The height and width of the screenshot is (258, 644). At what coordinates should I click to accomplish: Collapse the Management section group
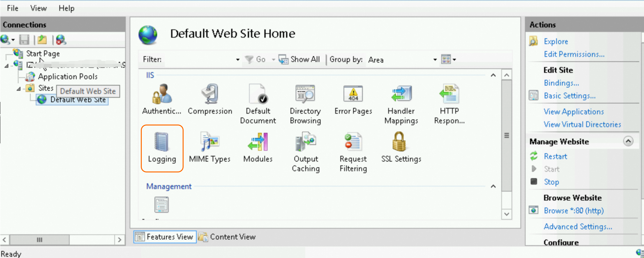[x=493, y=186]
